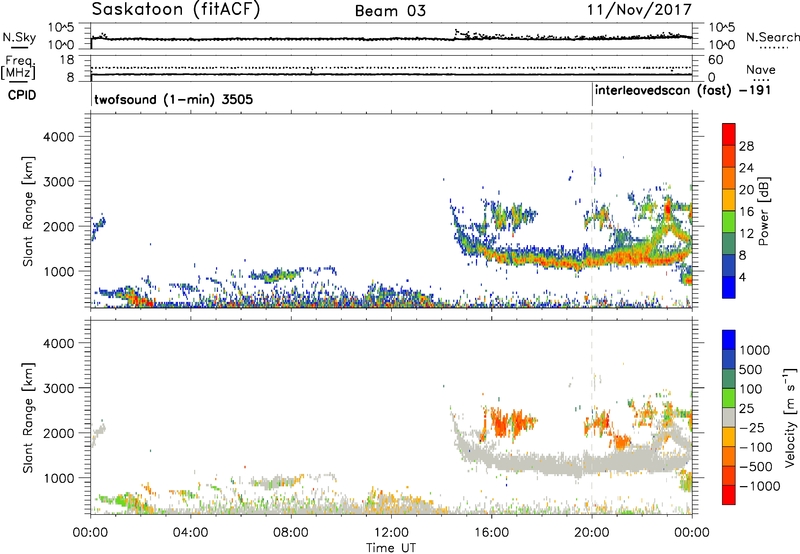This screenshot has width=800, height=554.
Task: Click the '12:00' time axis tick label
Action: point(391,533)
